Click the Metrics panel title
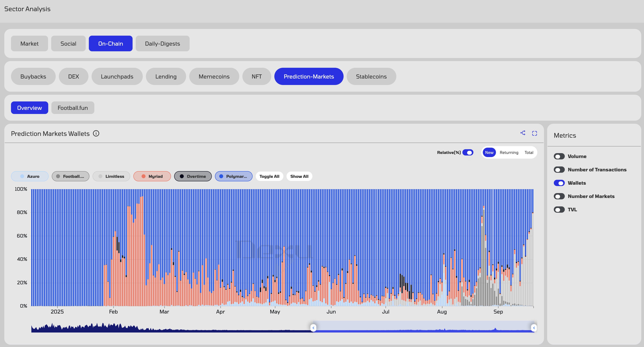This screenshot has height=347, width=644. [565, 136]
